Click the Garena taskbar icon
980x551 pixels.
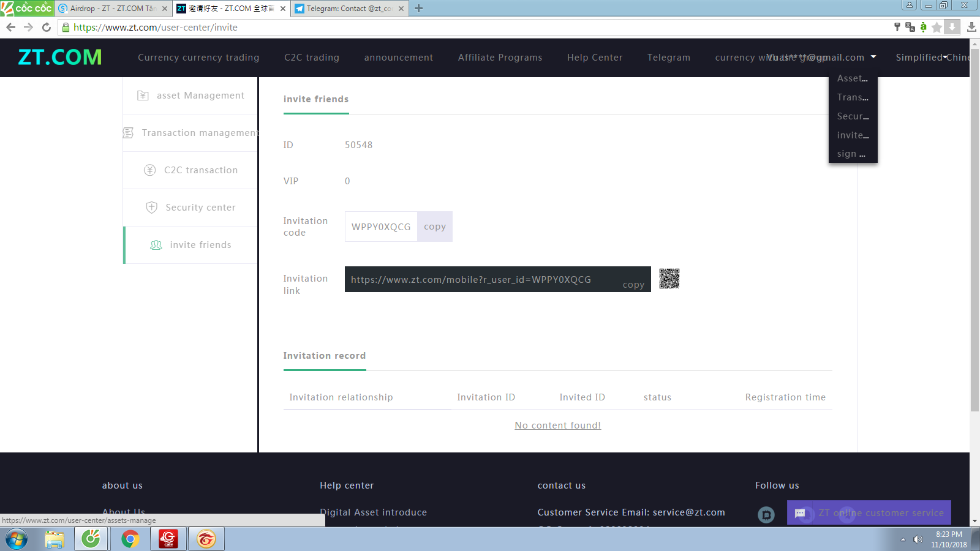tap(206, 539)
